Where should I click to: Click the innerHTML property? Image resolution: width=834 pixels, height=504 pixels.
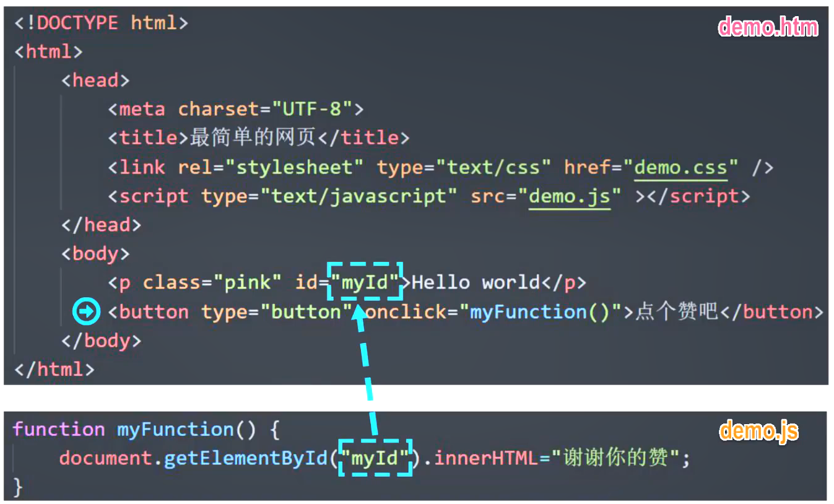(487, 458)
